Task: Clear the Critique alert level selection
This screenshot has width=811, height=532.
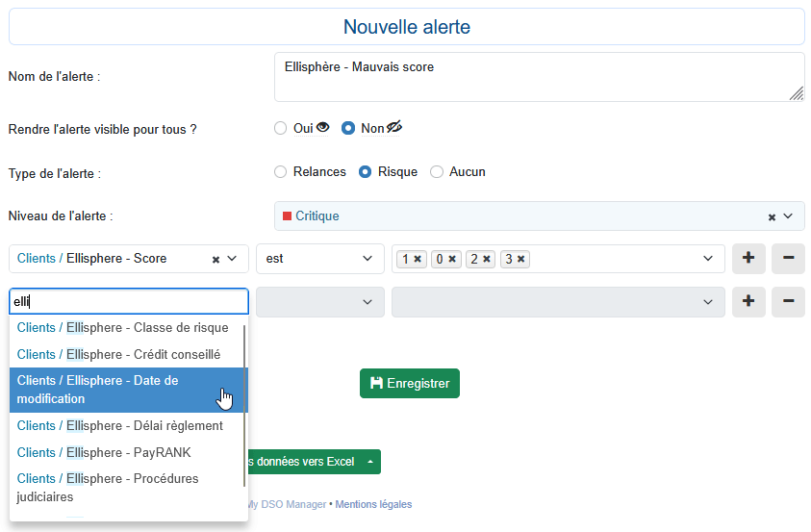Action: pyautogui.click(x=772, y=217)
